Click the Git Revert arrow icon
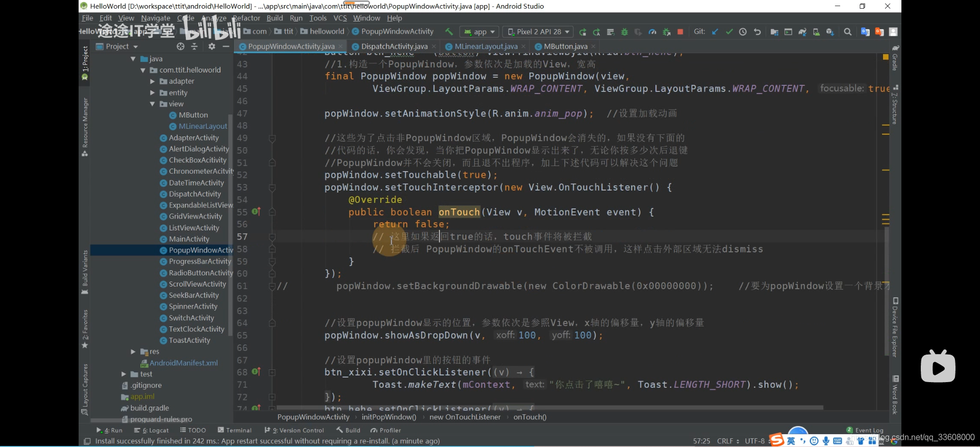The width and height of the screenshot is (980, 447). tap(757, 32)
